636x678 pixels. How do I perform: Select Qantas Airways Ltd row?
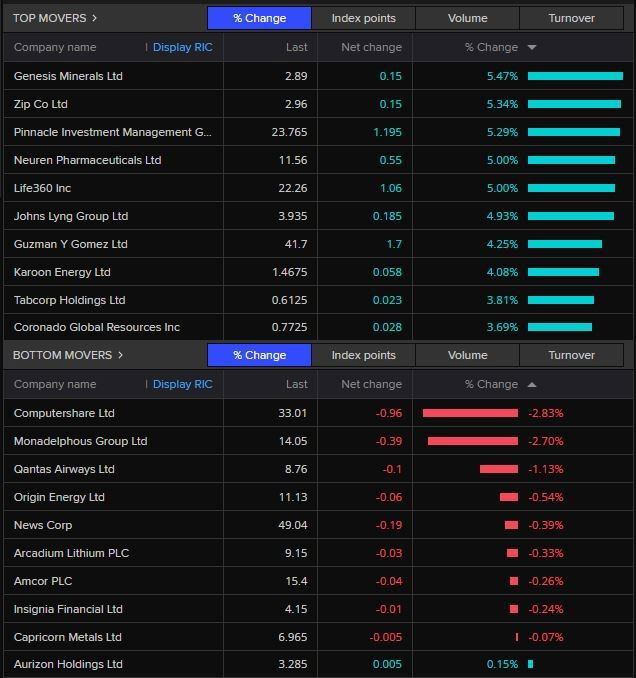[64, 469]
